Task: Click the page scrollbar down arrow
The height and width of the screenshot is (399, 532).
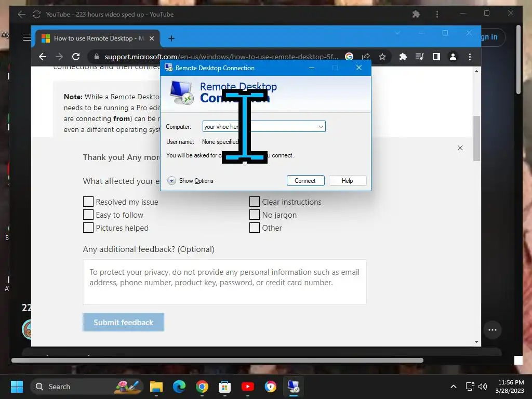Action: [477, 342]
